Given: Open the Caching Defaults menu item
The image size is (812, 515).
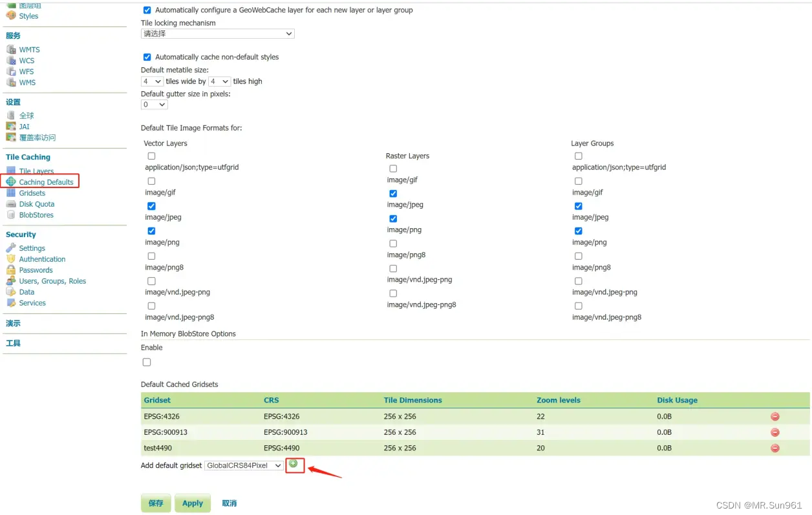Looking at the screenshot, I should click(47, 182).
